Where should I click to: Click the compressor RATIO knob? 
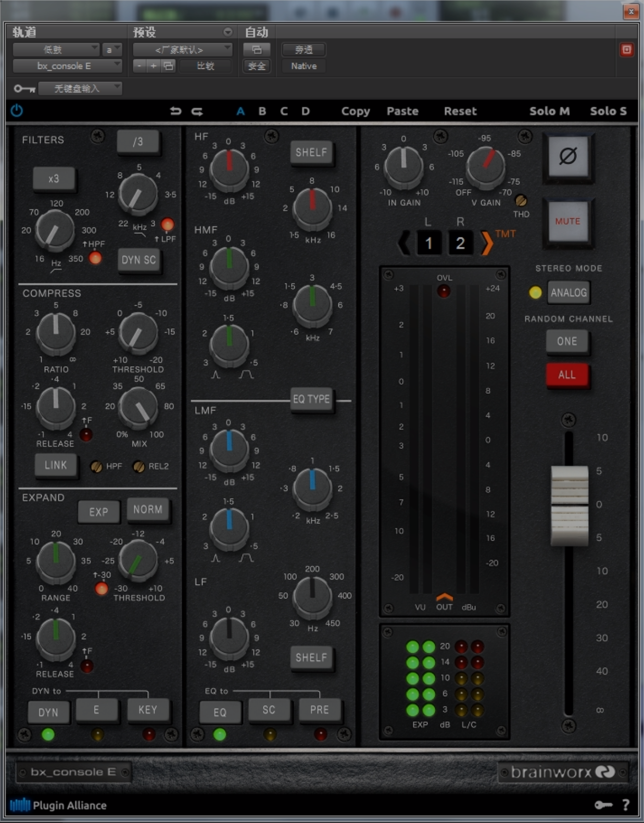pyautogui.click(x=56, y=332)
